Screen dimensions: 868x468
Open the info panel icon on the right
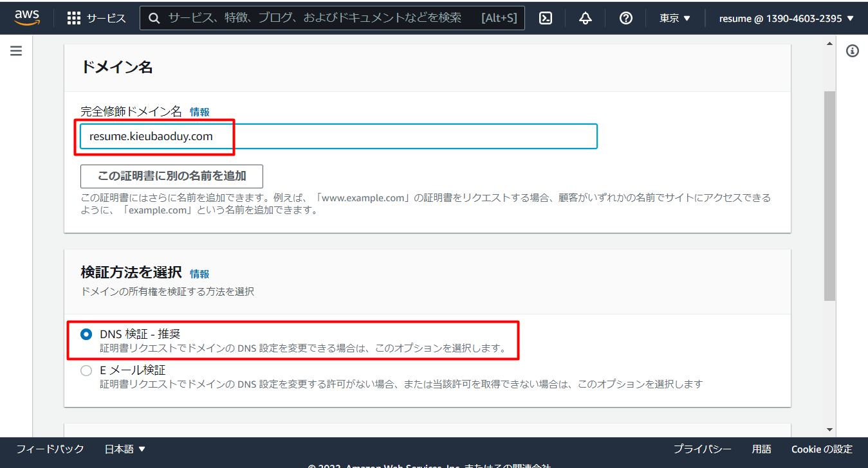[853, 51]
